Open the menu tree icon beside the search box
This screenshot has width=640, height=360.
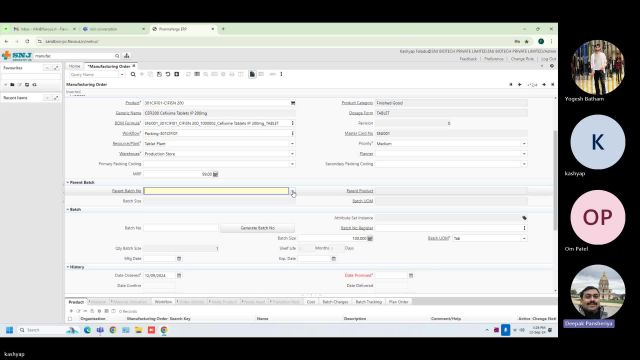[127, 56]
